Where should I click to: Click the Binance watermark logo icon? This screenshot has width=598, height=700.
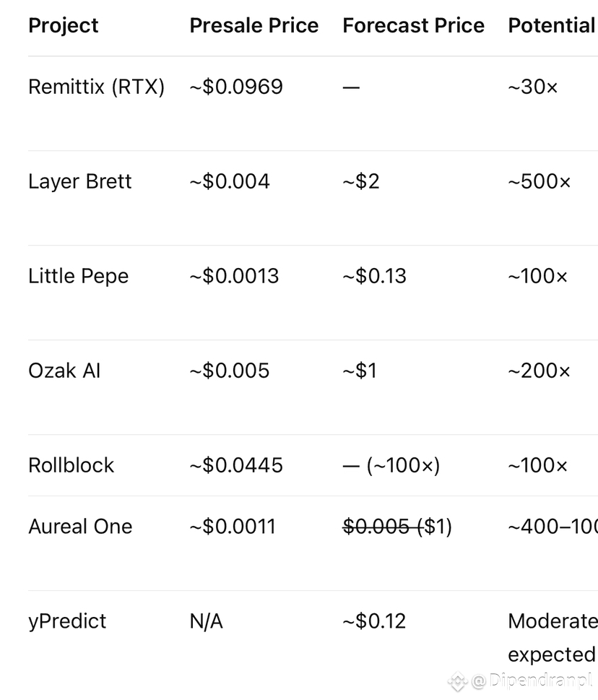pos(457,682)
